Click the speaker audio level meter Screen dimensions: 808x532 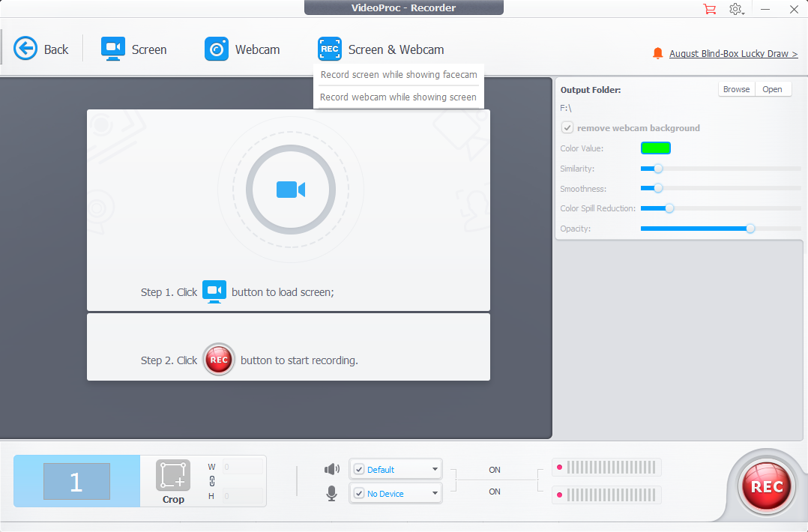tap(606, 467)
